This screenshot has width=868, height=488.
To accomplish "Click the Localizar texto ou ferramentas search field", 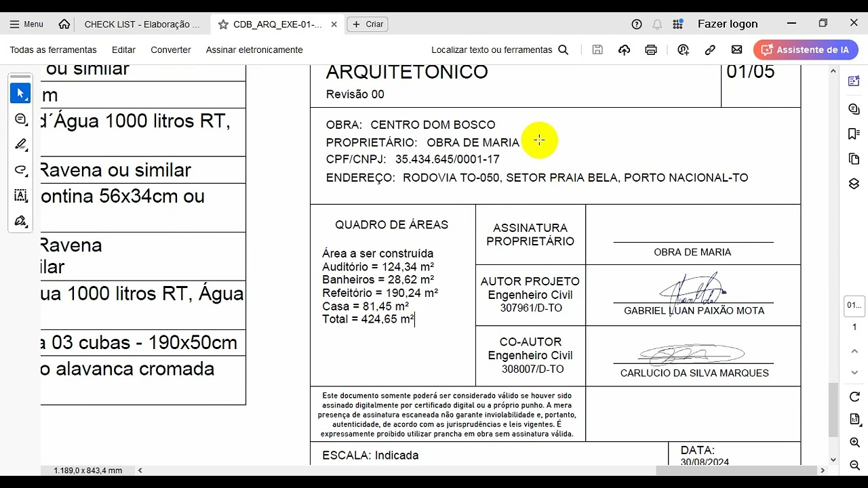I will (x=500, y=49).
